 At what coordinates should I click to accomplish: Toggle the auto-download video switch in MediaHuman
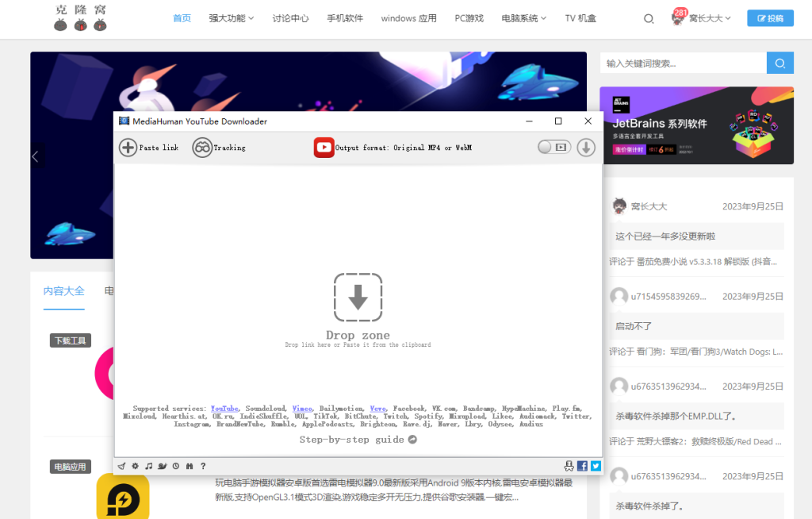(554, 148)
